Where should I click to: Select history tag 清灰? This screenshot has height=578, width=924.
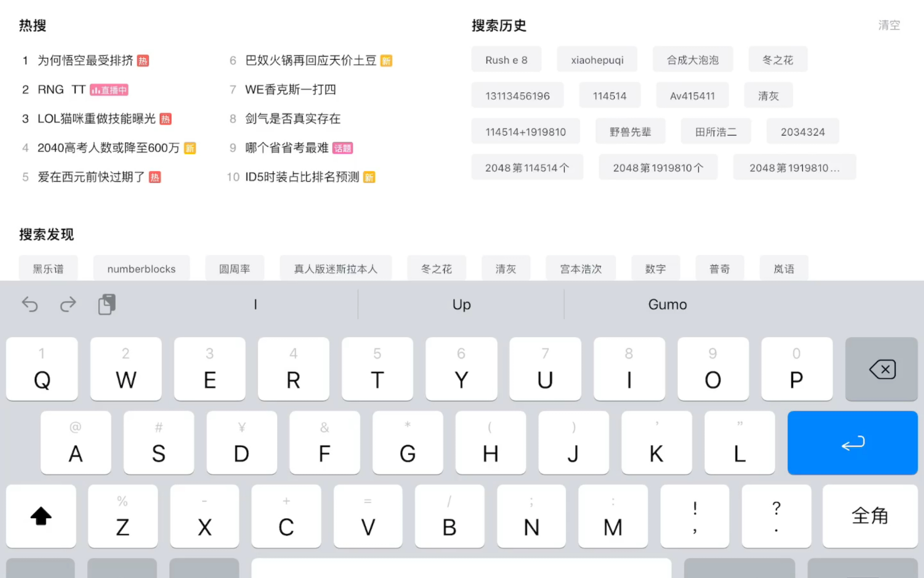tap(768, 96)
